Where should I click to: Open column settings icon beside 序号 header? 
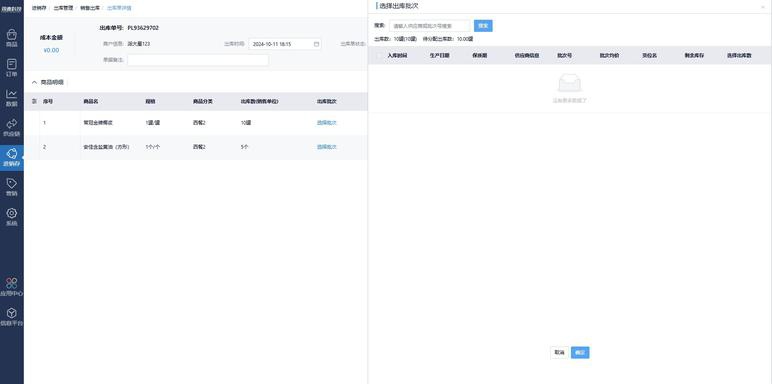pos(34,101)
